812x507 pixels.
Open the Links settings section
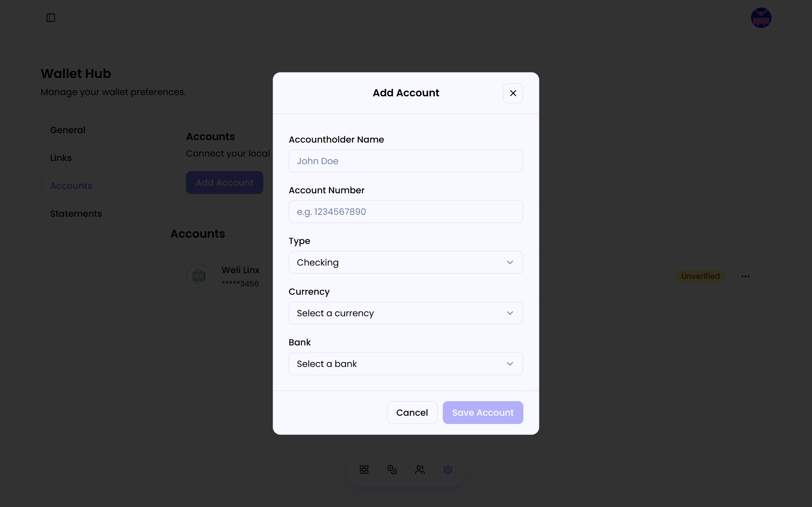(x=61, y=157)
